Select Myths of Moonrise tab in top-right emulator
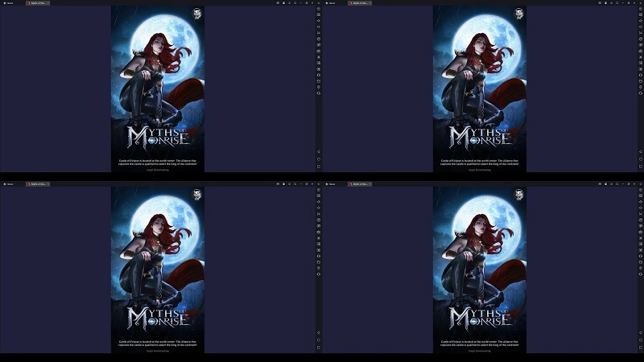Screen dimensions: 644x362 (358, 3)
